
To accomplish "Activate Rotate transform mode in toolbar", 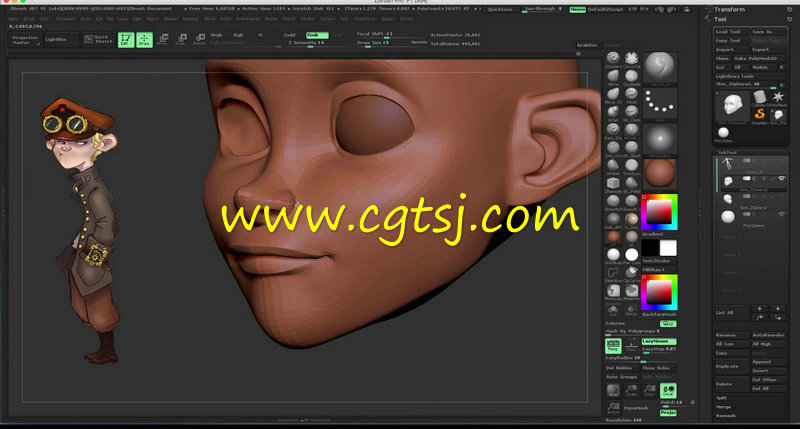I will 199,39.
